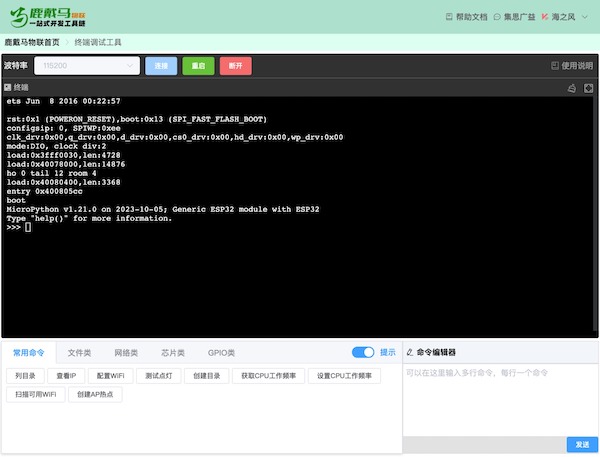The width and height of the screenshot is (600, 457).
Task: Open the 使用说明 usage instructions
Action: [x=572, y=66]
